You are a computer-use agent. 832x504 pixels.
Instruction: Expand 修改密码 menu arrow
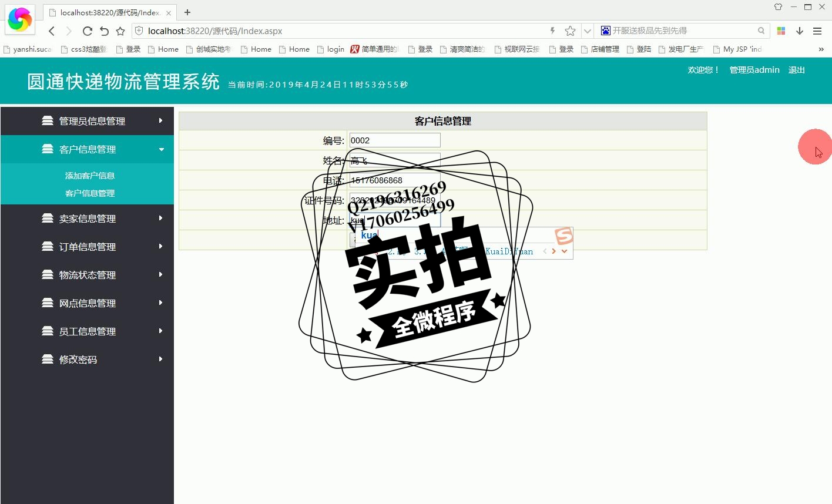[x=161, y=359]
